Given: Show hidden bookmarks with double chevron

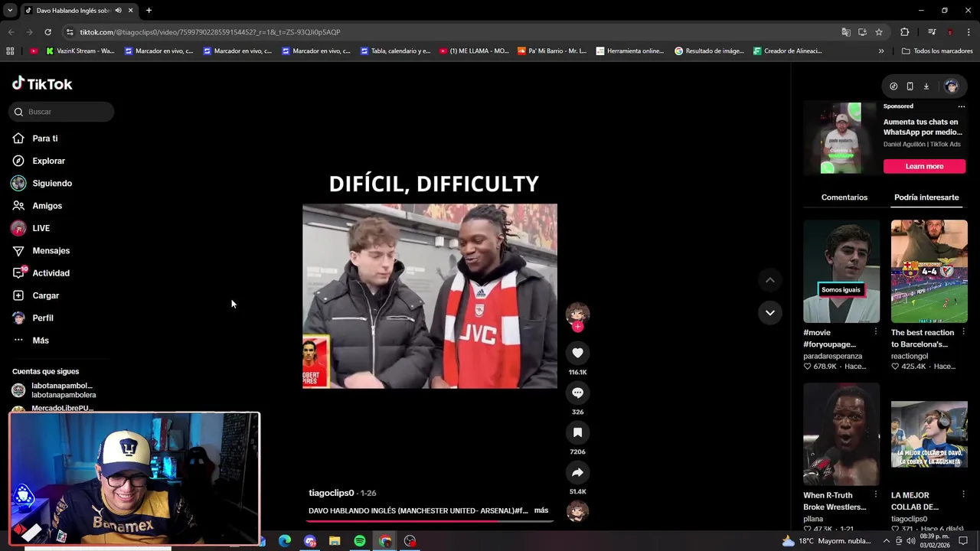Looking at the screenshot, I should pyautogui.click(x=881, y=51).
